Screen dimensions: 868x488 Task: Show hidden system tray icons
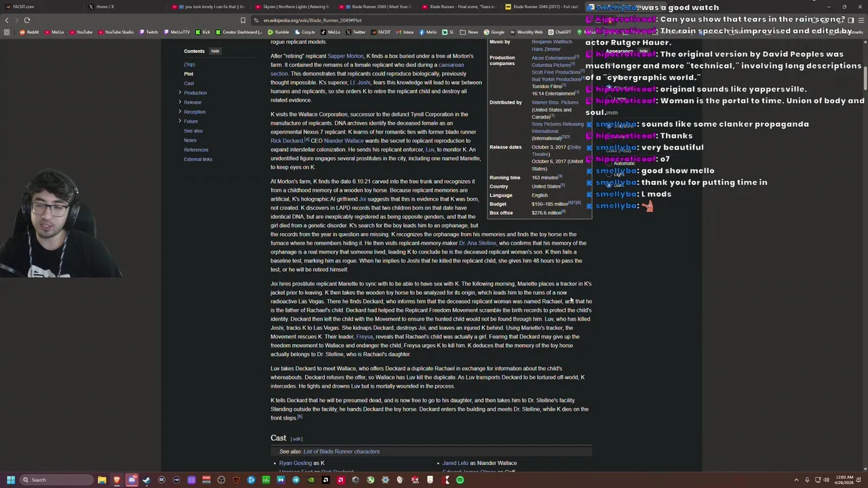796,480
